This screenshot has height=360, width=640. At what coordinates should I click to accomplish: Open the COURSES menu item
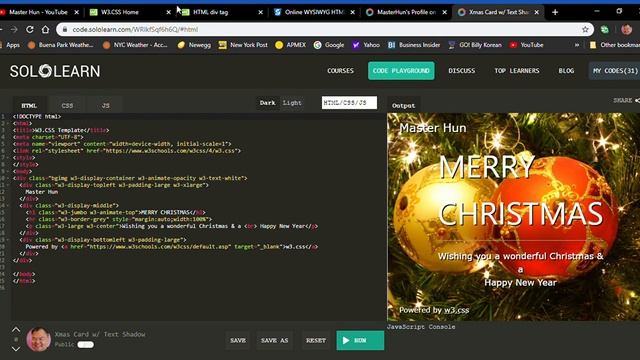340,71
